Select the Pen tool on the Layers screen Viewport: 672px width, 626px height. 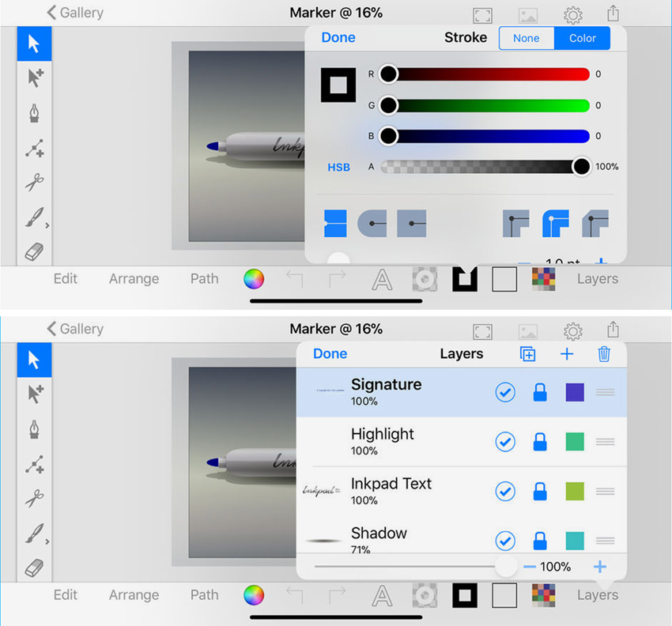tap(34, 429)
